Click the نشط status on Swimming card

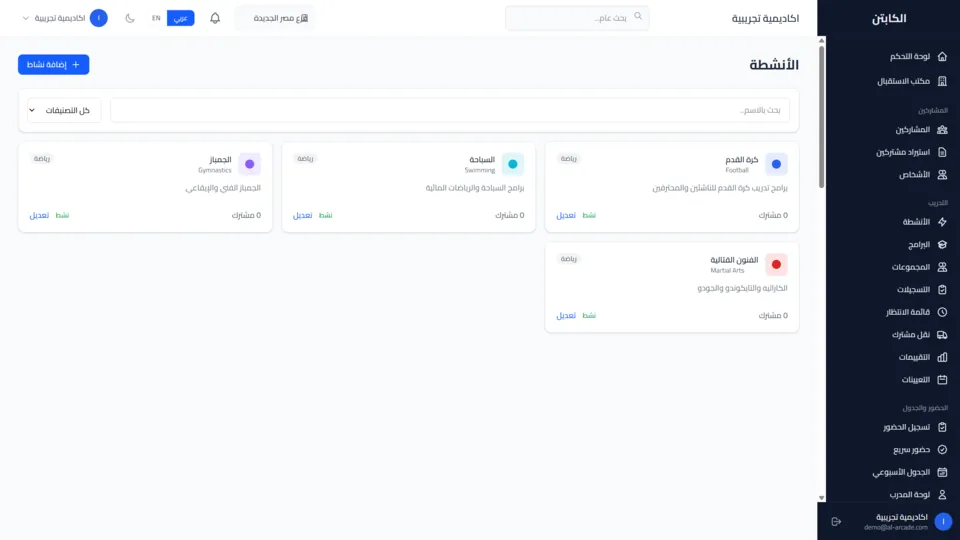tap(326, 215)
